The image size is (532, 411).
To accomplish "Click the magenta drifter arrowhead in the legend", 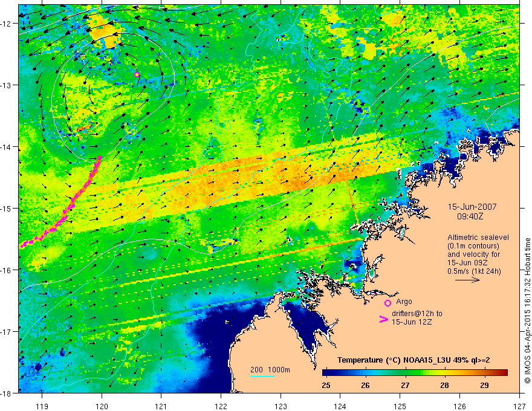I will [x=384, y=319].
